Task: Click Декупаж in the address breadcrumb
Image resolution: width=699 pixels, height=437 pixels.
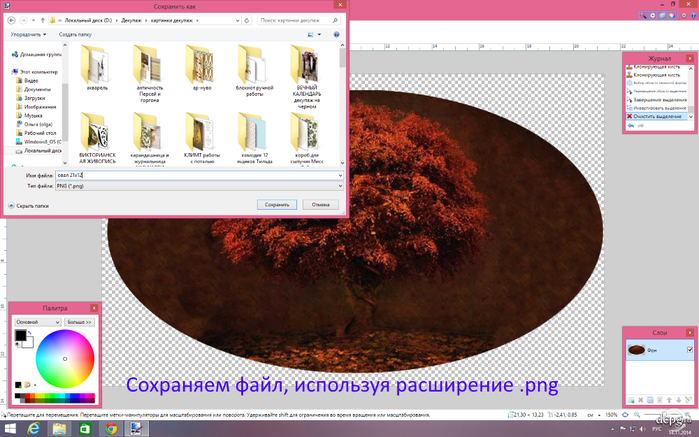Action: 131,20
